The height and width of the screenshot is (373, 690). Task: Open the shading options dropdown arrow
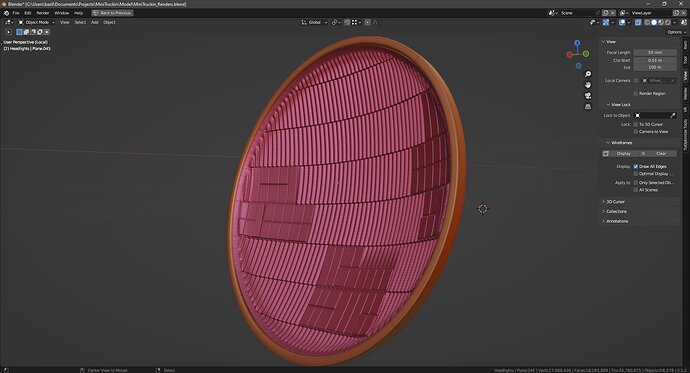pyautogui.click(x=675, y=22)
